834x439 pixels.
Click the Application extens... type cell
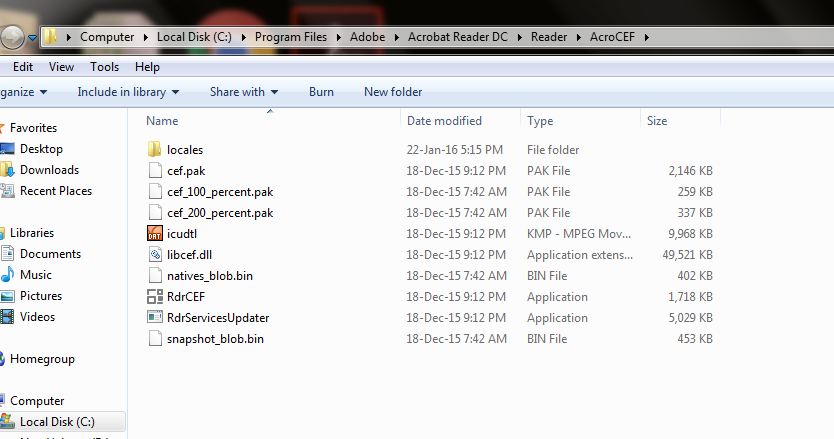point(580,254)
